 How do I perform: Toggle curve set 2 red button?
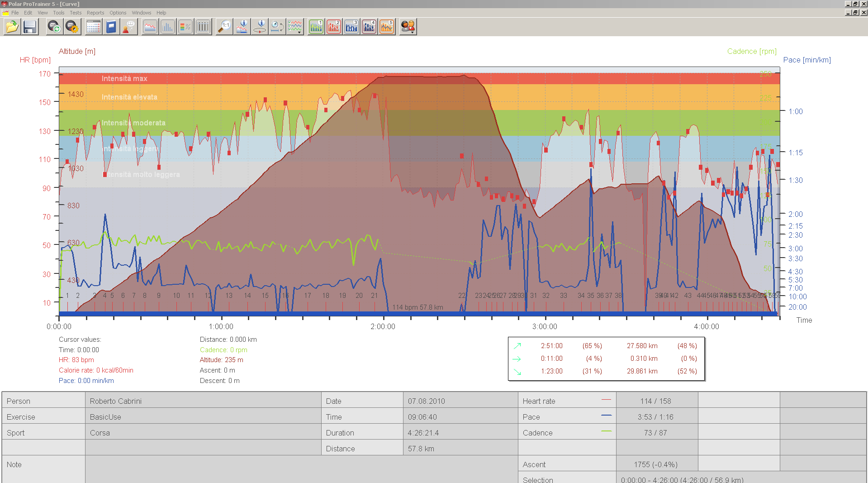coord(334,27)
